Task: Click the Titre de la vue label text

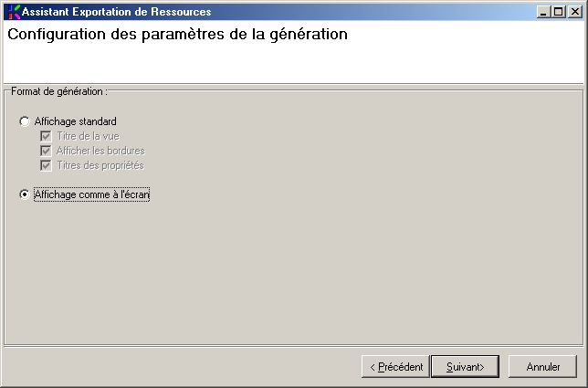Action: point(86,136)
